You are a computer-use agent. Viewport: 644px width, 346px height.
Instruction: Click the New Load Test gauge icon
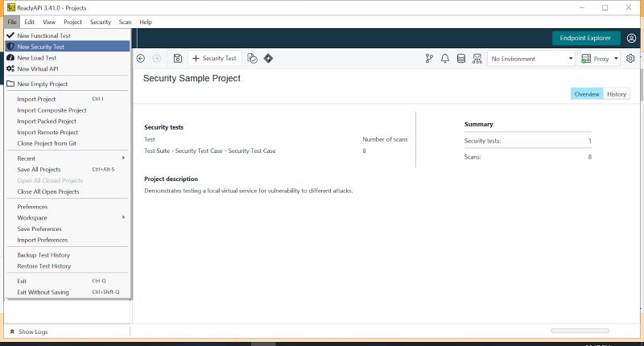10,57
